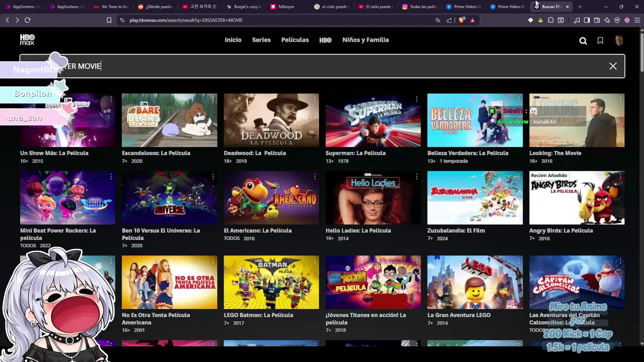Open options menu on LEGO Batman card
This screenshot has height=362, width=644.
[315, 261]
